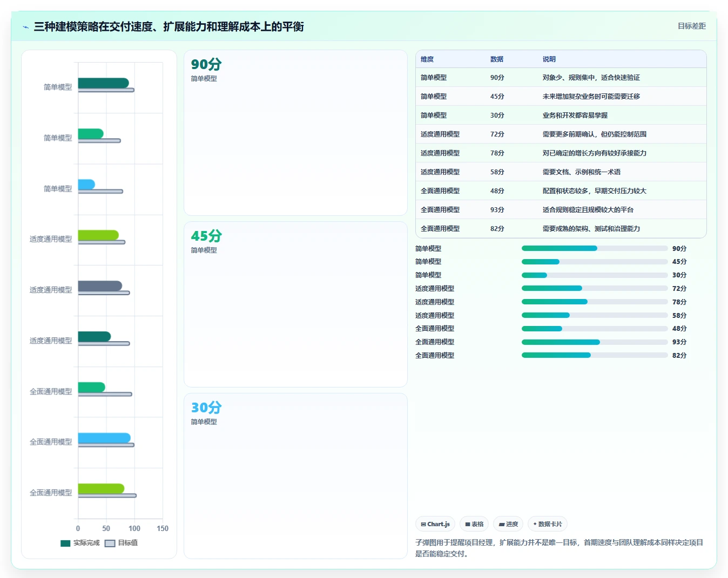
Task: Select the row 配置和状态较多，早期交付压力较大
Action: [561, 191]
